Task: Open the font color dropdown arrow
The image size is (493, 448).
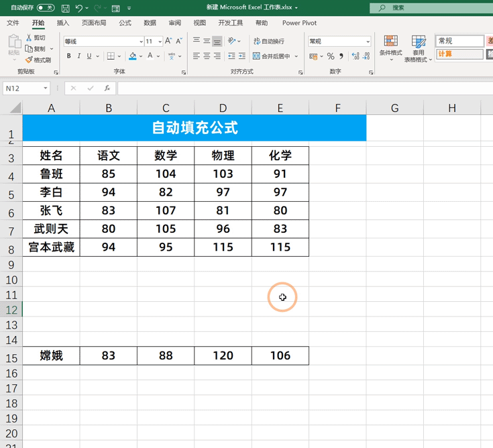Action: (158, 56)
